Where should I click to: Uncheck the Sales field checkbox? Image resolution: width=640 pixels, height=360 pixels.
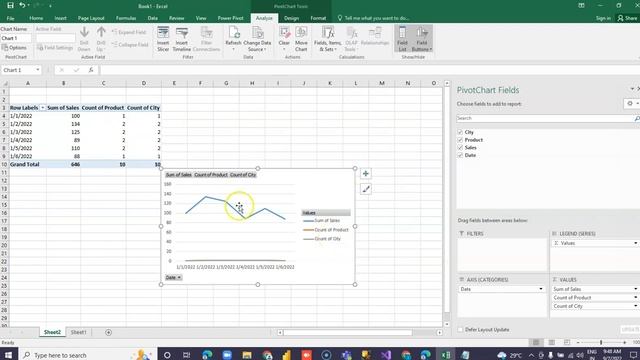point(460,148)
